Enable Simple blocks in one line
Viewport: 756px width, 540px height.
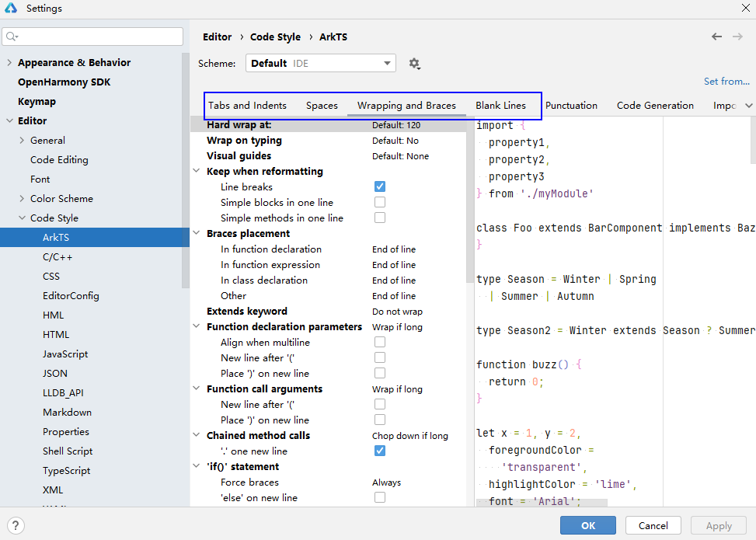(380, 202)
